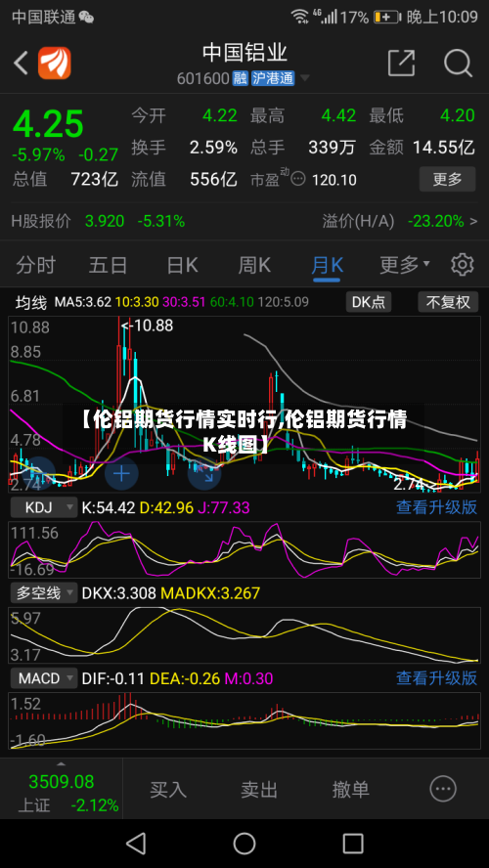Tap the DKX:3.308 value
489x868 pixels.
coord(118,593)
